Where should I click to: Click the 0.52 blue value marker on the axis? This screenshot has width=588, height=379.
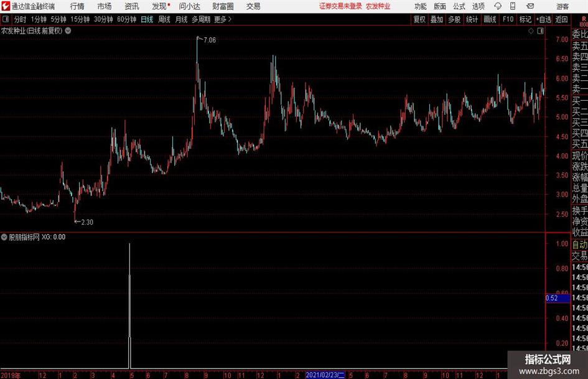pos(558,298)
